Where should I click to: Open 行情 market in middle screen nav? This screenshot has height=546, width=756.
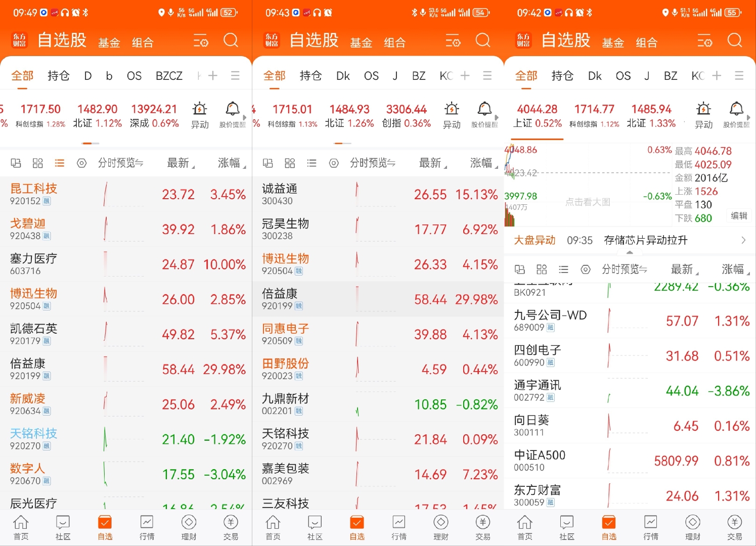399,528
